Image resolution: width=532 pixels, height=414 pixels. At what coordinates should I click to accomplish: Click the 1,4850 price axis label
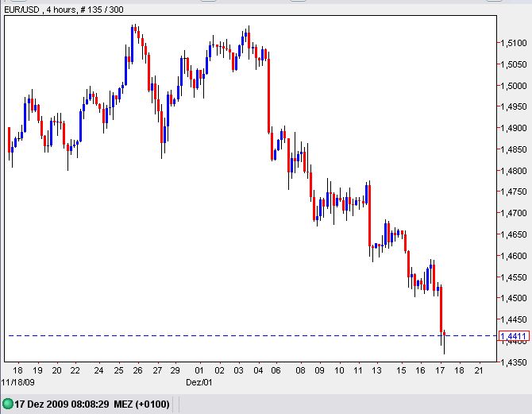pos(514,149)
